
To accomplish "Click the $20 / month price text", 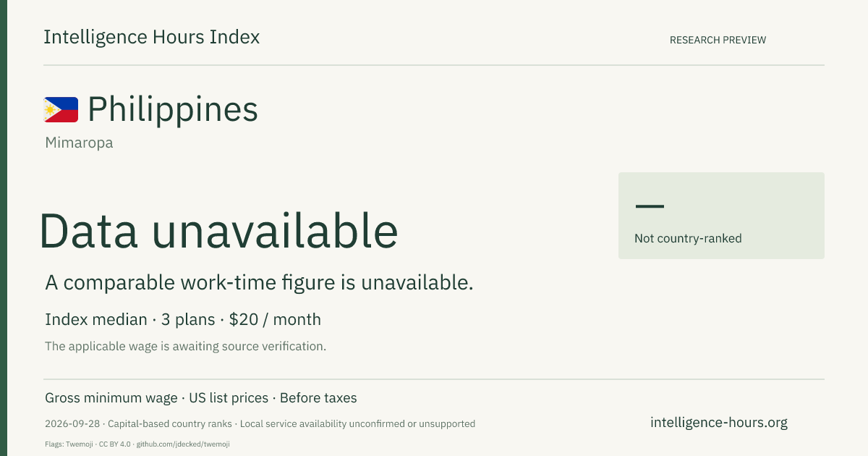I will click(x=275, y=319).
